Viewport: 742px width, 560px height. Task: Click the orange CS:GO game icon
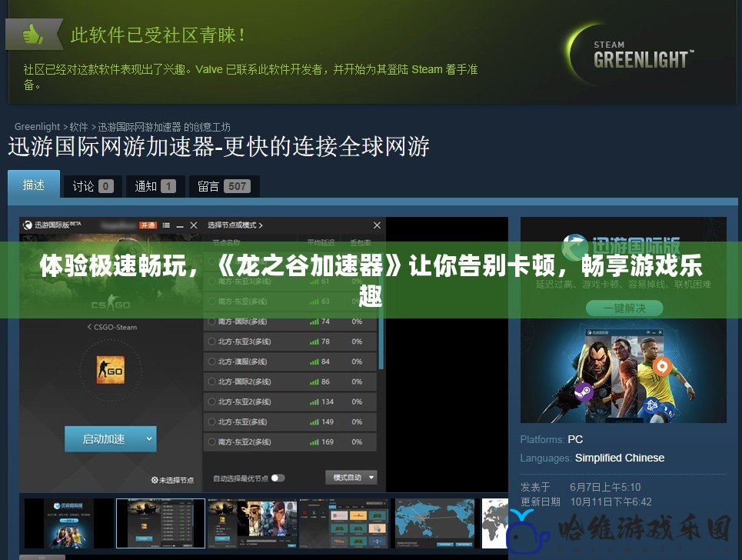click(x=110, y=370)
